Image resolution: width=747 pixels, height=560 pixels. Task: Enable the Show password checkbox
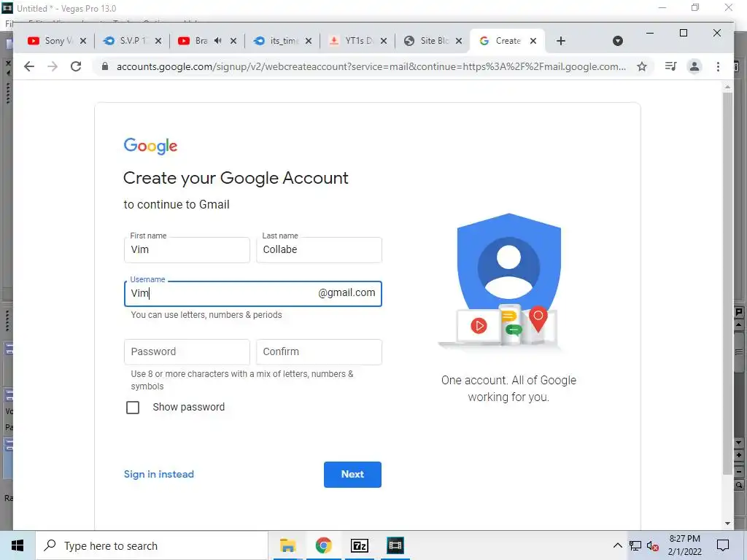(x=133, y=408)
